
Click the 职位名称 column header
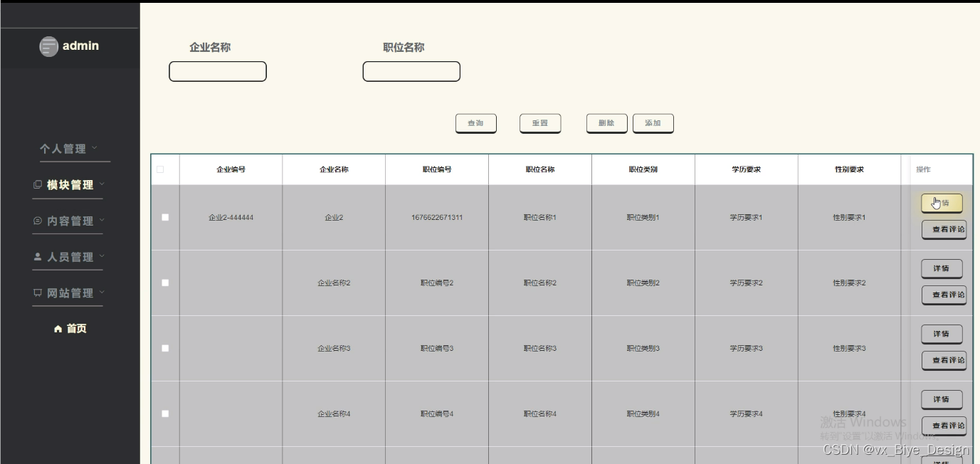(x=540, y=169)
